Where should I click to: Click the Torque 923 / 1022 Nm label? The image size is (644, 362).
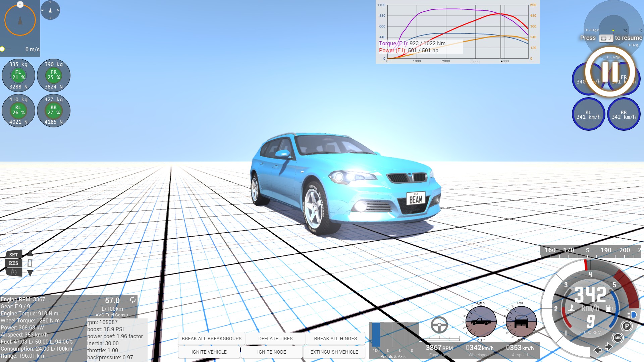point(412,43)
